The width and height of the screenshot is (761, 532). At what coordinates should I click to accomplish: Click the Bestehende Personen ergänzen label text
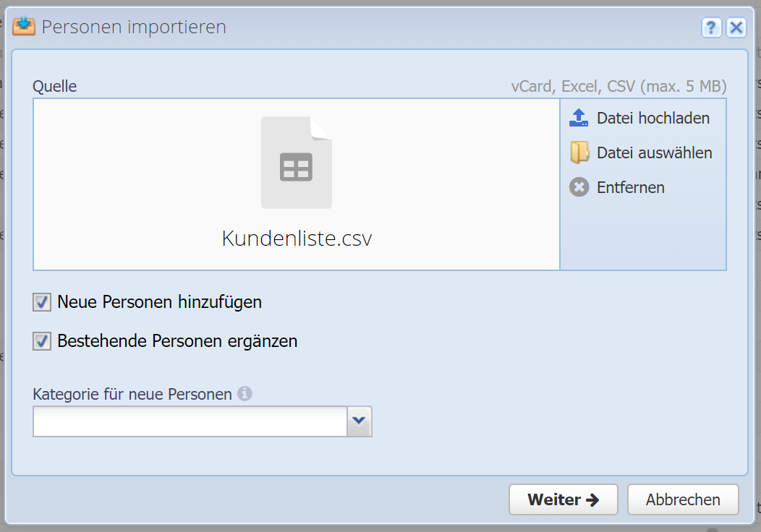click(x=177, y=341)
